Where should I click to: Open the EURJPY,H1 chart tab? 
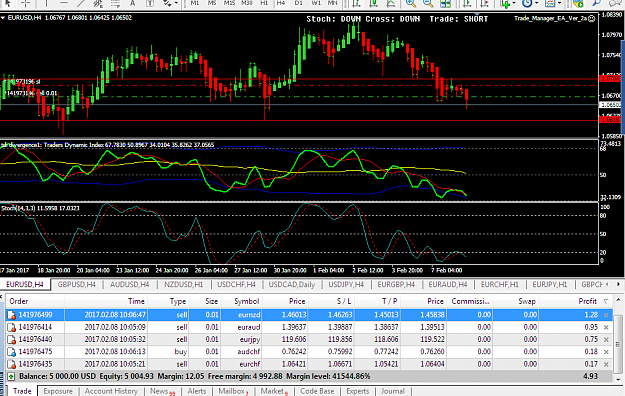550,284
